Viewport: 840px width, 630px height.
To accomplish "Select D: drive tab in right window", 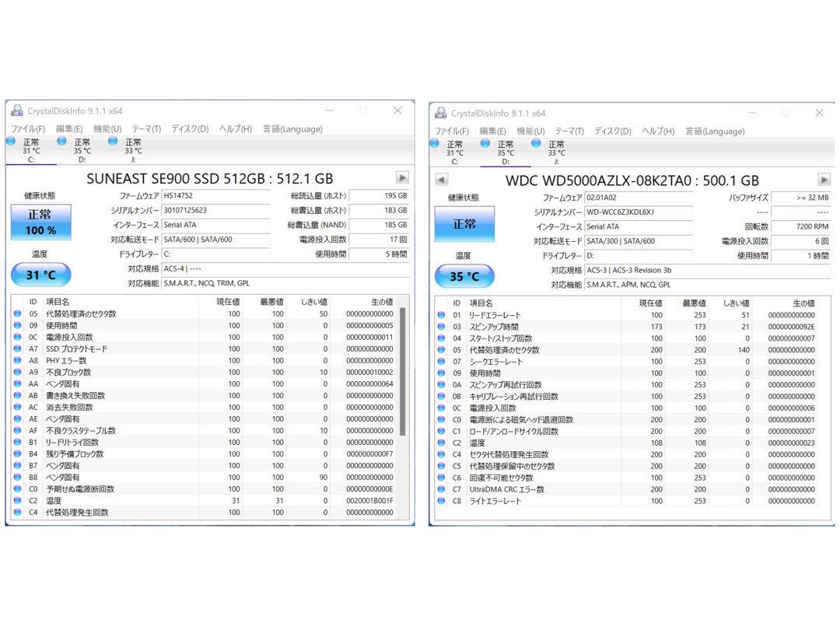I will pyautogui.click(x=506, y=152).
